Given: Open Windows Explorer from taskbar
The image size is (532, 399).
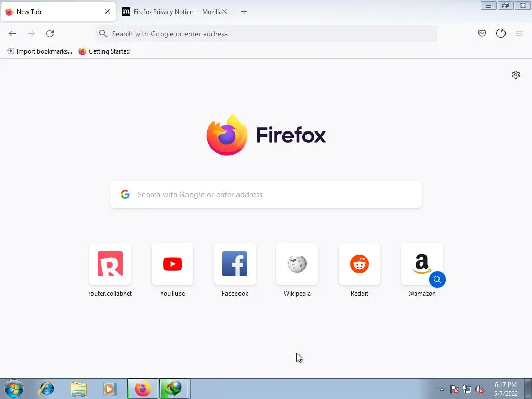Looking at the screenshot, I should point(78,389).
